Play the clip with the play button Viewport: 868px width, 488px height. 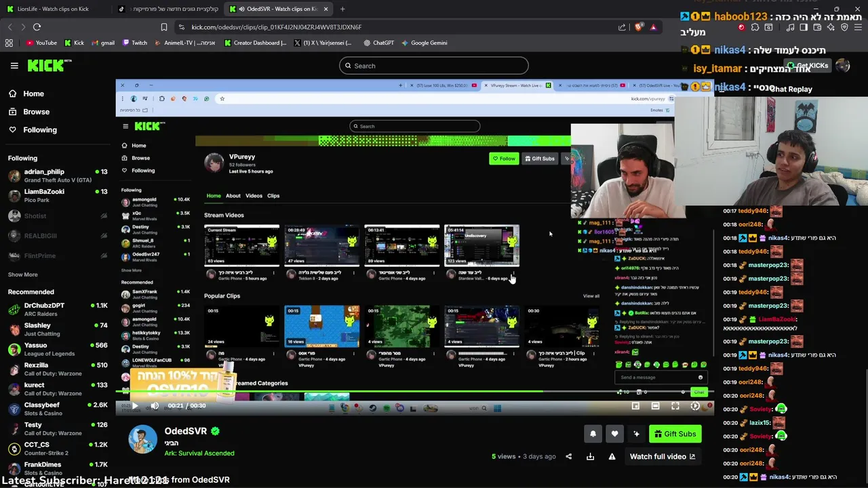(x=134, y=406)
